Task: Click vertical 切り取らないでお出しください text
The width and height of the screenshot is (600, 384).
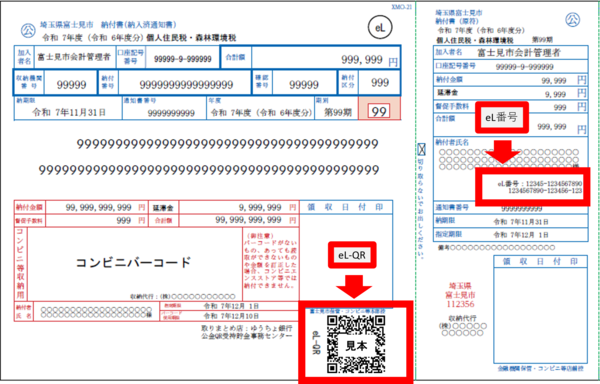Action: coord(421,209)
